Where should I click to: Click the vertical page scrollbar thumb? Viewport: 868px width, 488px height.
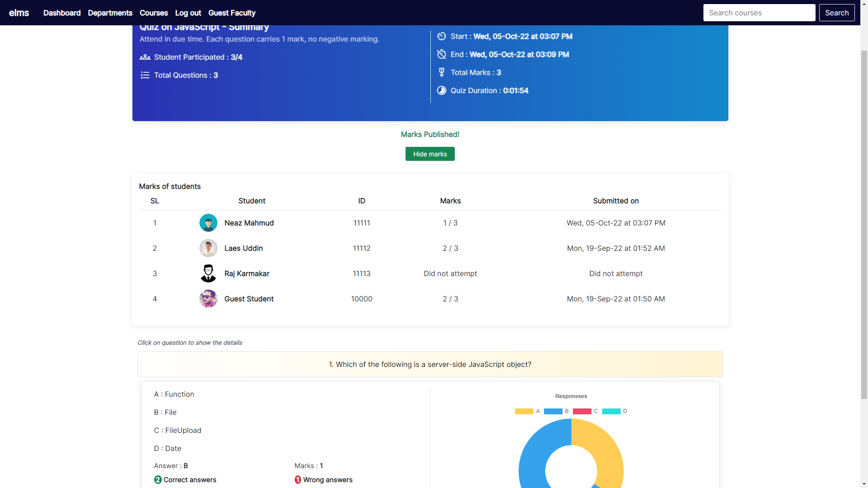[x=864, y=224]
